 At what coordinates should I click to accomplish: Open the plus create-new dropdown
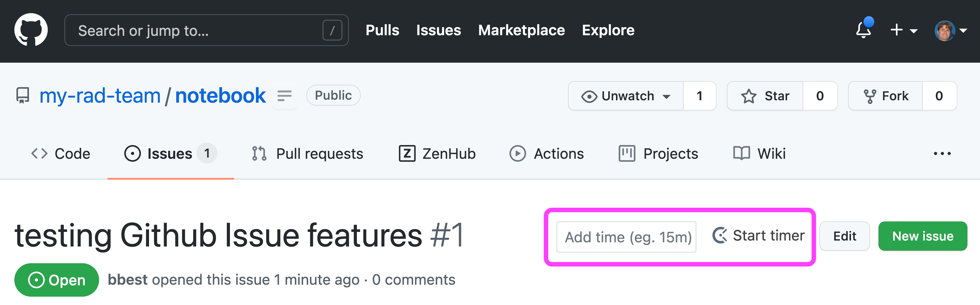pos(904,30)
